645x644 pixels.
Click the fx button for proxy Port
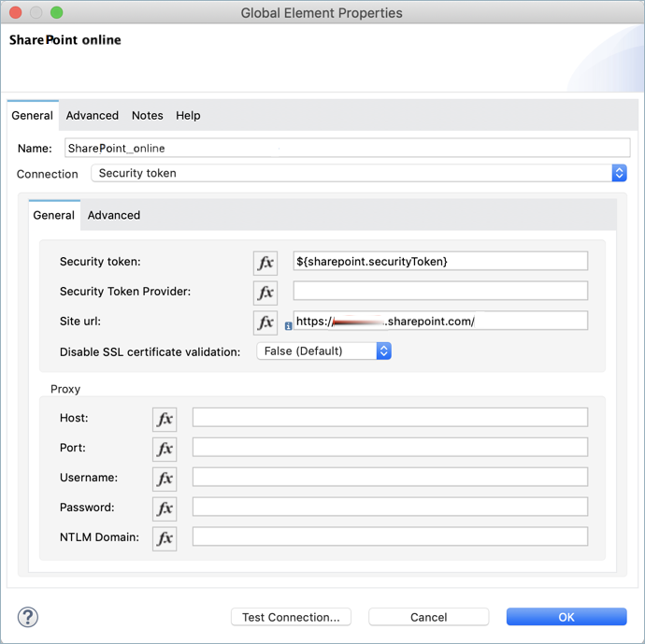(x=165, y=449)
